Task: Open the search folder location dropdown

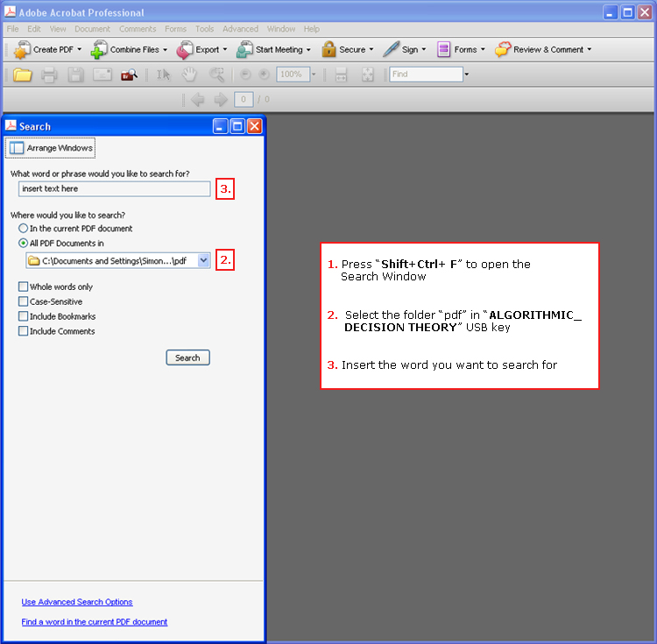Action: [x=203, y=260]
